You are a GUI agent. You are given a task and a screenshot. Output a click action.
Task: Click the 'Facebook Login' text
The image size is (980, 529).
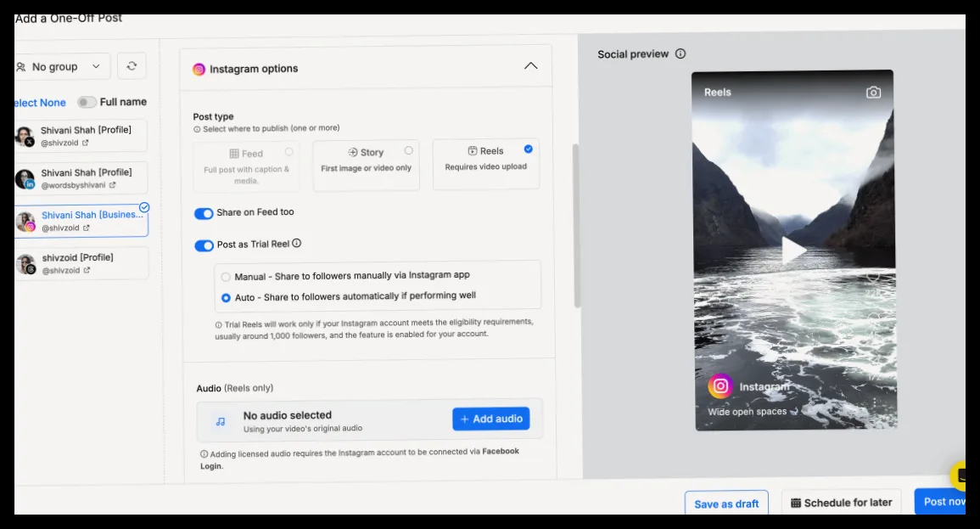click(x=360, y=459)
